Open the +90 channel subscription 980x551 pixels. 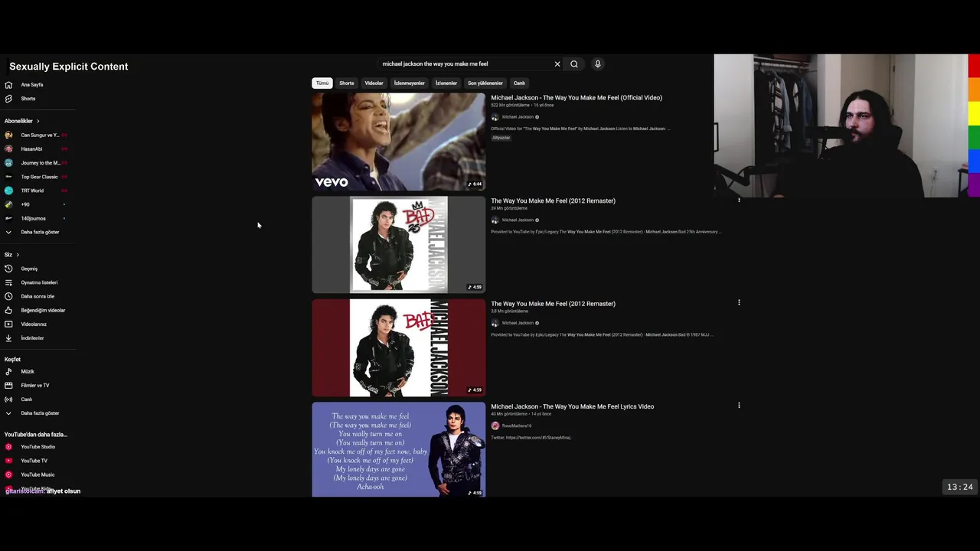click(25, 204)
